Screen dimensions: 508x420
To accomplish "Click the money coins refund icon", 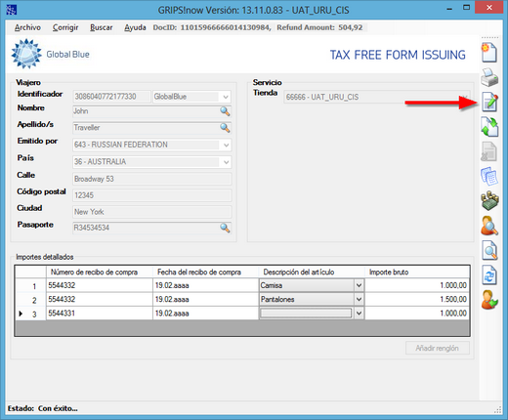I will pos(489,200).
